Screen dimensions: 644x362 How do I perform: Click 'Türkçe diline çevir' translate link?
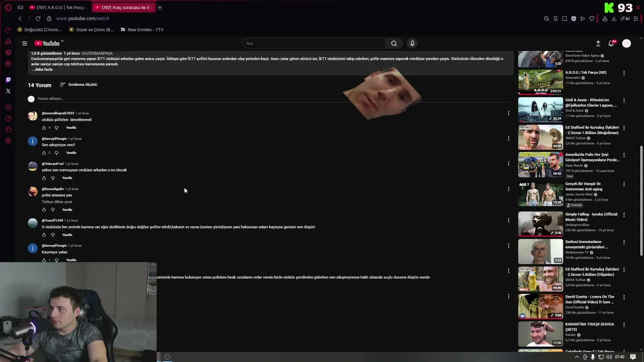[x=57, y=202]
